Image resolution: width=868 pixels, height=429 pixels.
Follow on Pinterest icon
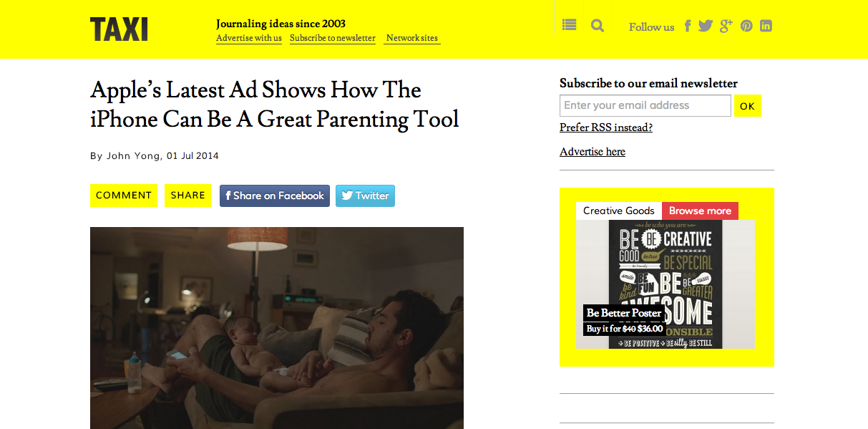pyautogui.click(x=746, y=26)
